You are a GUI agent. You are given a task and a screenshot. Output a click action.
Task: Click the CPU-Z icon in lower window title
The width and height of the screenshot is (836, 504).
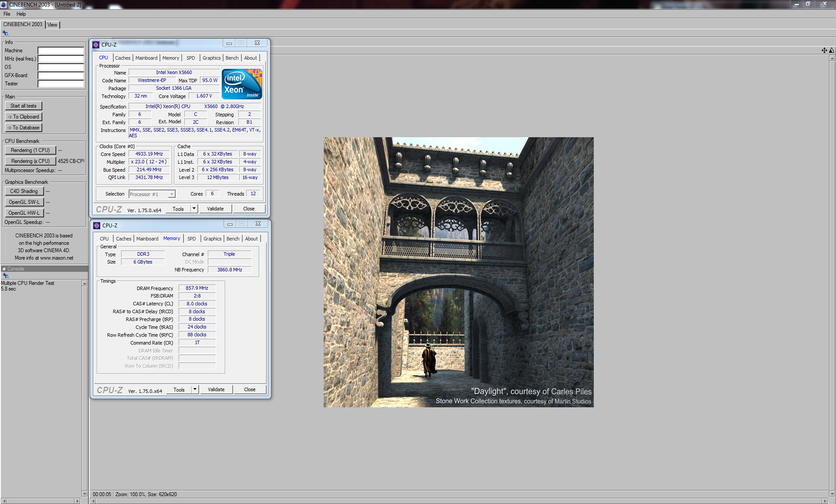(x=97, y=225)
